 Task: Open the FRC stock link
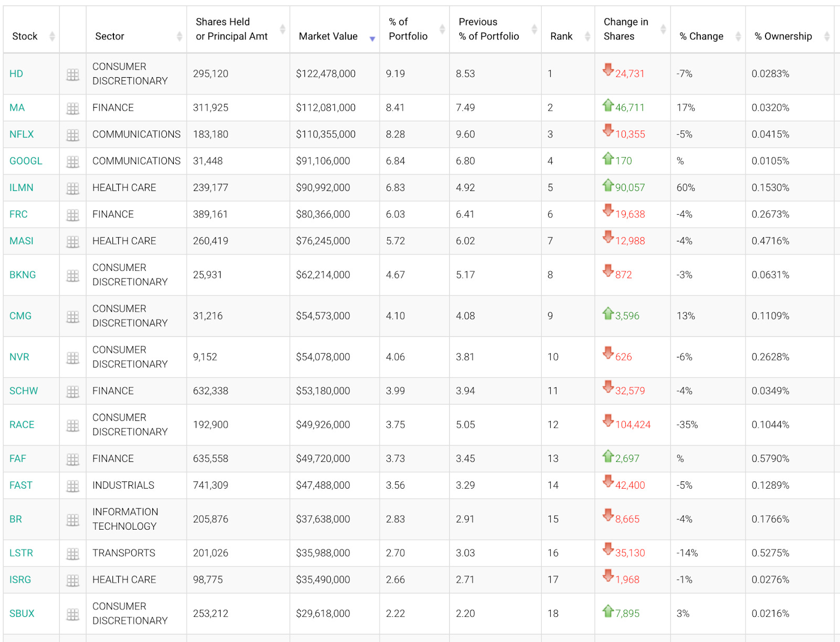18,215
